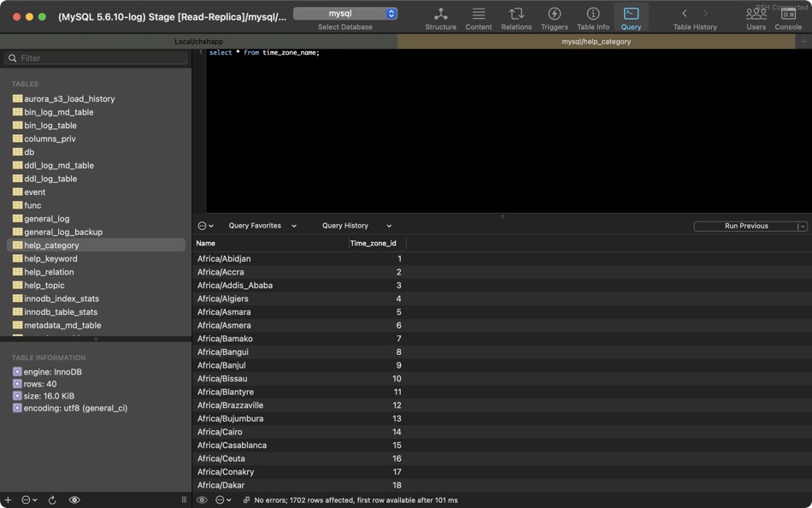
Task: Select the Africa/Abidjan row
Action: (x=502, y=258)
